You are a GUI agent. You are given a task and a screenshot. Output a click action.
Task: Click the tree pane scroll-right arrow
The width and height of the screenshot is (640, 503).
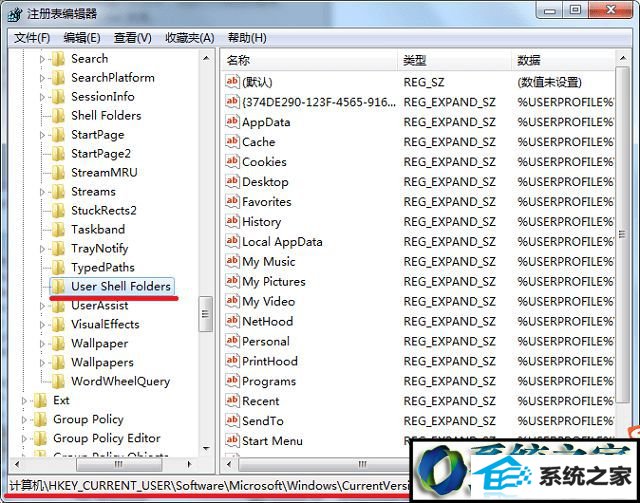click(190, 464)
